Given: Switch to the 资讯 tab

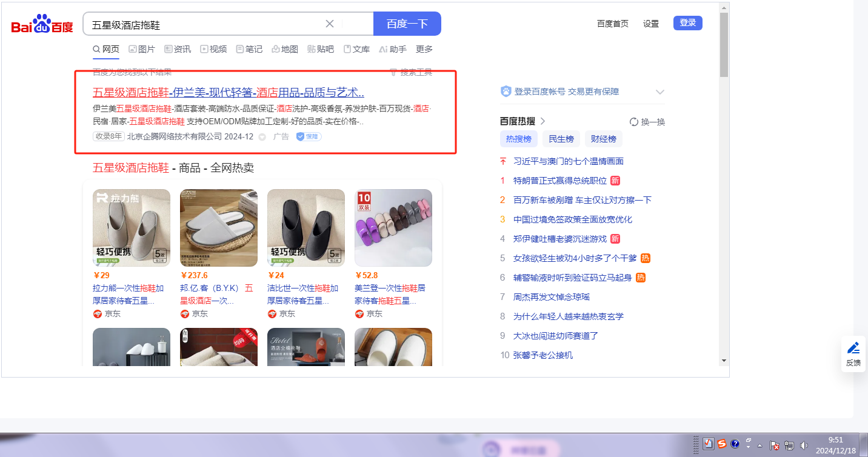Looking at the screenshot, I should (x=178, y=49).
